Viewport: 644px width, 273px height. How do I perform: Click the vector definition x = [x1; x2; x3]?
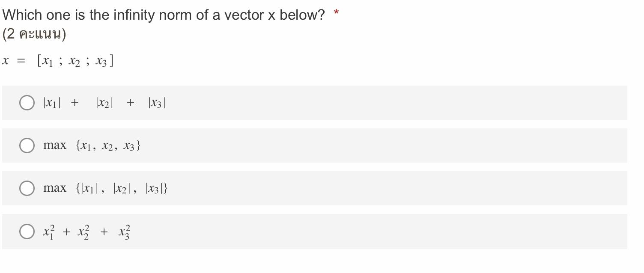click(x=58, y=61)
